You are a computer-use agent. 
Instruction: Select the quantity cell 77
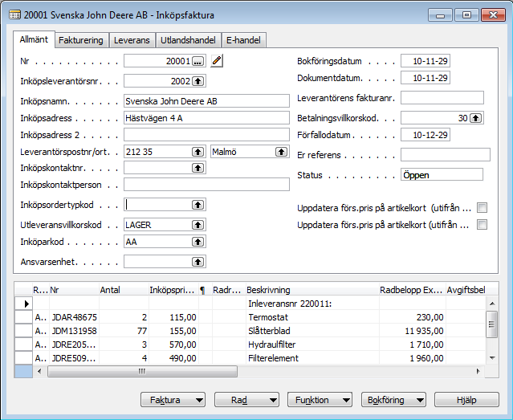pyautogui.click(x=124, y=331)
